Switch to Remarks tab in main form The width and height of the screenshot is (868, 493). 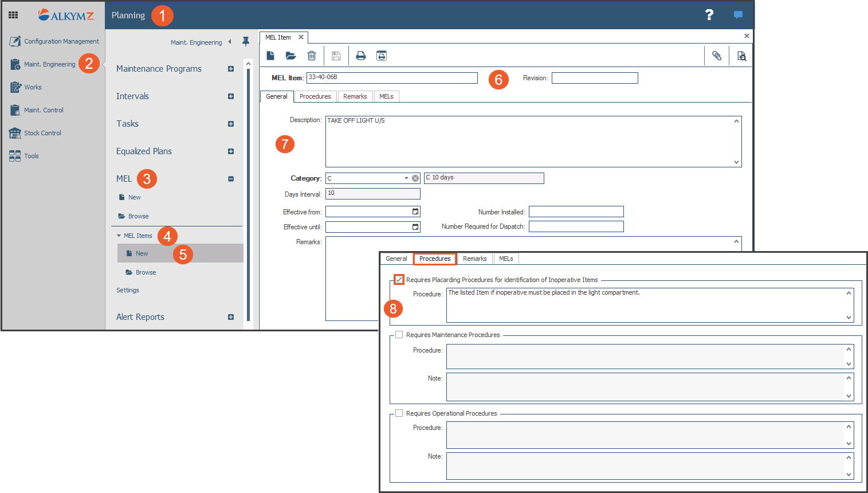355,96
